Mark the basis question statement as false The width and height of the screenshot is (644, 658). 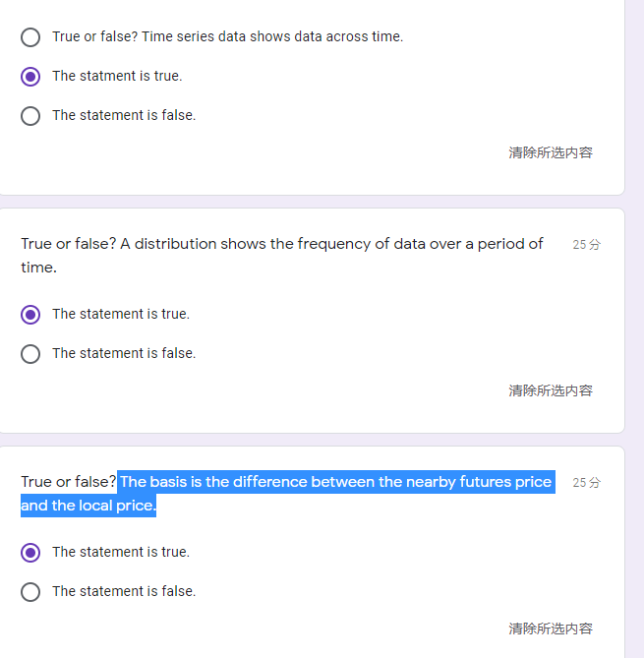30,591
